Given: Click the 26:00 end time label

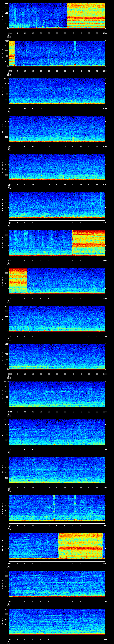Looking at the screenshot, I should [105, 450].
